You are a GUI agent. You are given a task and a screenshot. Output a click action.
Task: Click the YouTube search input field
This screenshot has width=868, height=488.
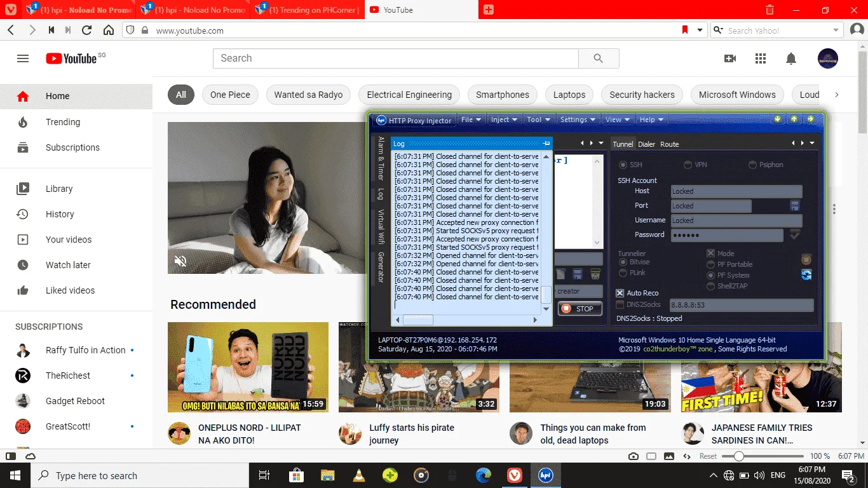(396, 58)
